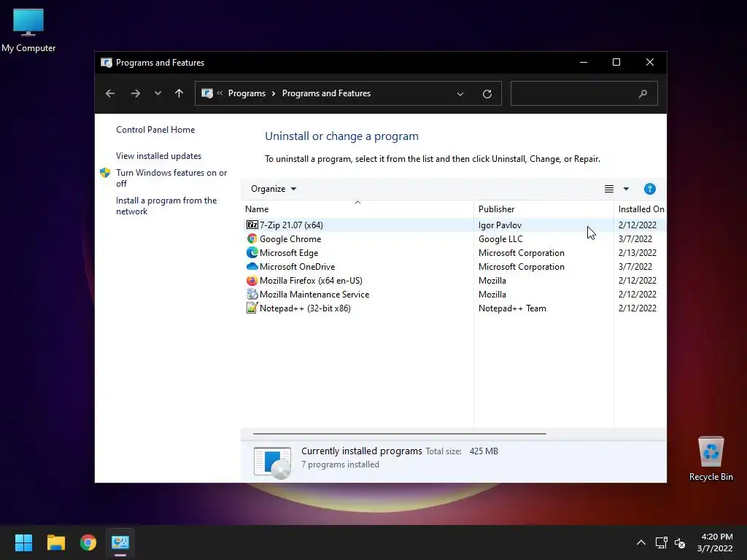Show hidden tray icons chevron

[x=641, y=542]
